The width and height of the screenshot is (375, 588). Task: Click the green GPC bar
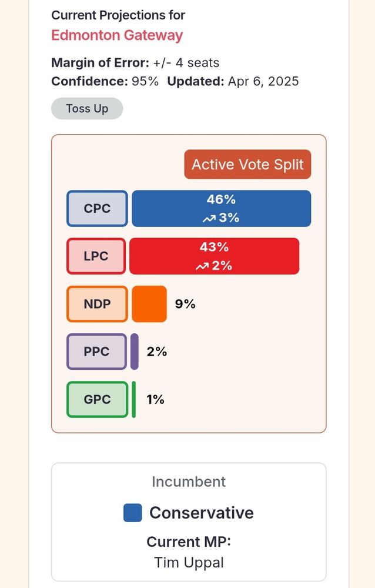point(133,399)
